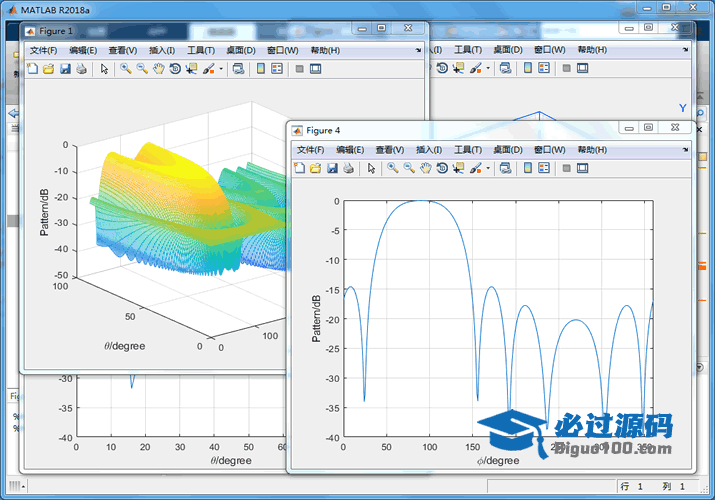Open 工具(T) menu in Figure 1

pyautogui.click(x=201, y=51)
